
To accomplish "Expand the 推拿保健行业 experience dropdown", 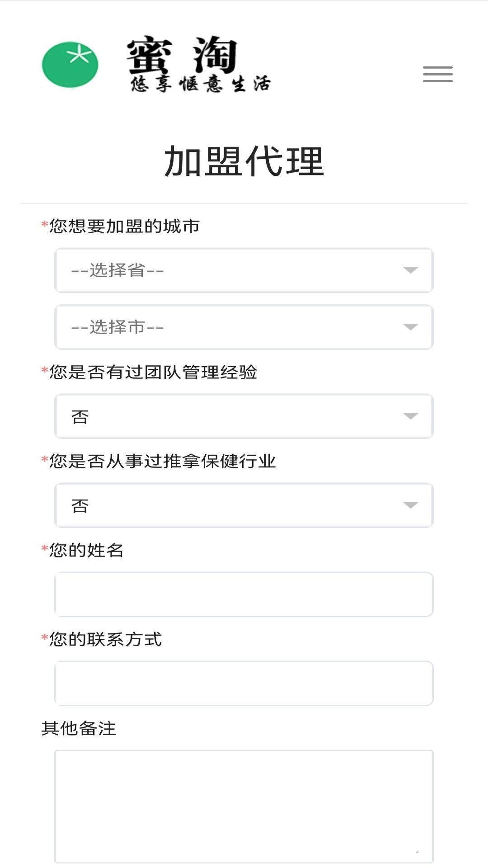I will click(x=244, y=505).
